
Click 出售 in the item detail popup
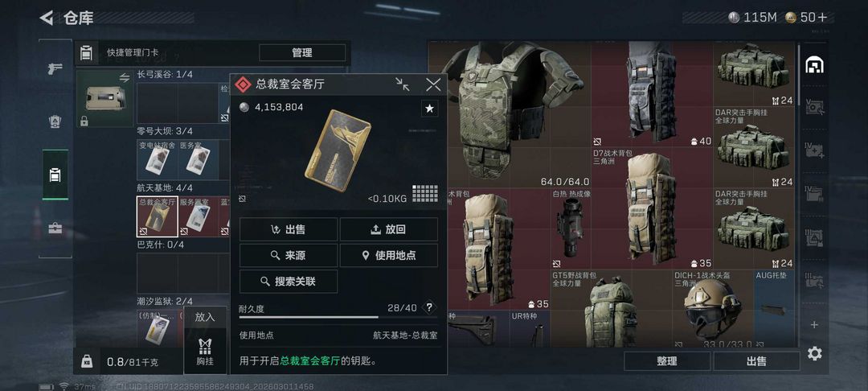coord(289,229)
